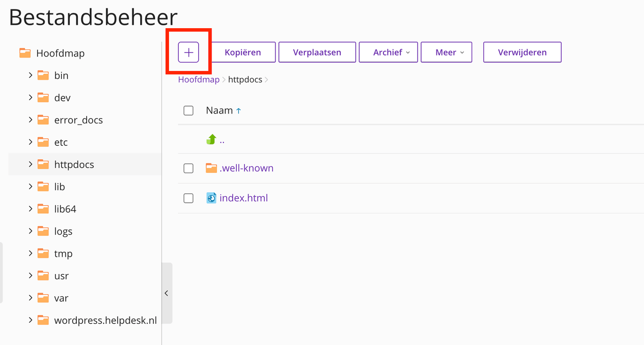Expand the bin folder chevron
This screenshot has width=644, height=345.
pyautogui.click(x=31, y=75)
